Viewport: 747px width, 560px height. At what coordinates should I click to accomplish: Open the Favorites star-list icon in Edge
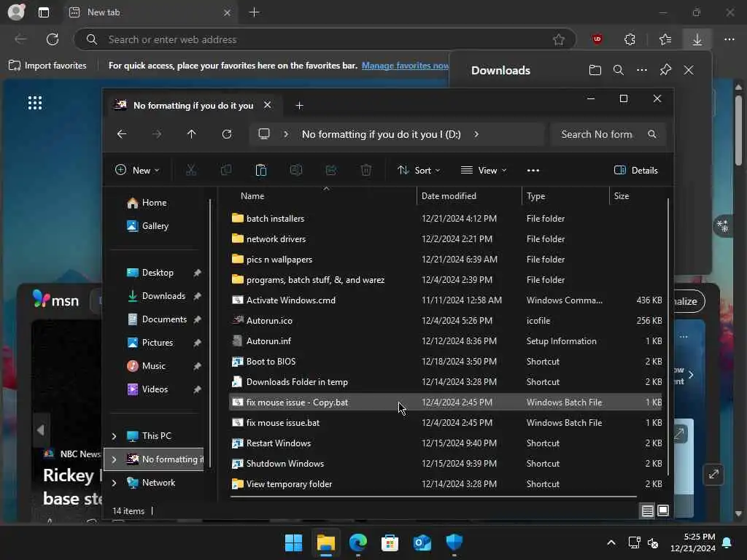click(665, 39)
